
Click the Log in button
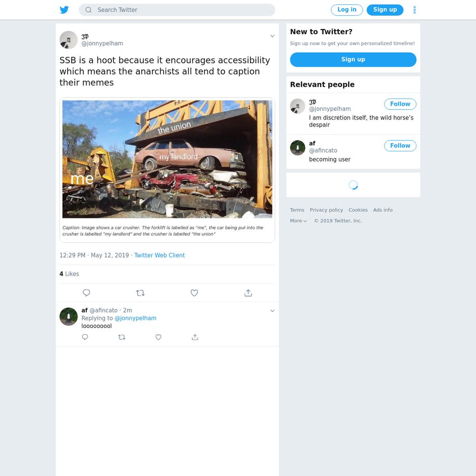[x=347, y=10]
